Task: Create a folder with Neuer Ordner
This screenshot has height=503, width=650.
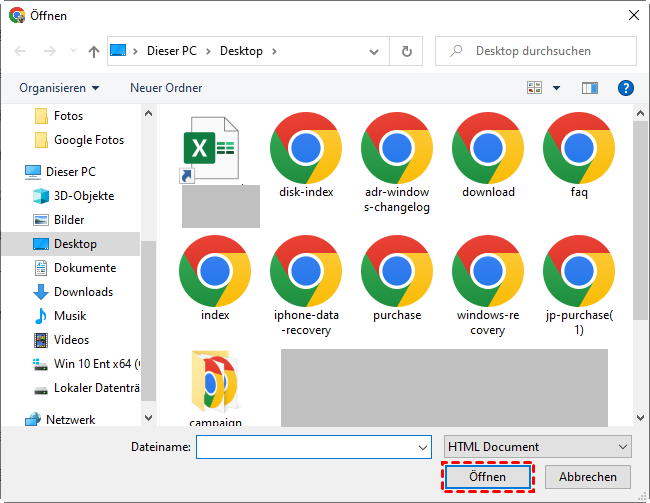Action: [x=166, y=88]
